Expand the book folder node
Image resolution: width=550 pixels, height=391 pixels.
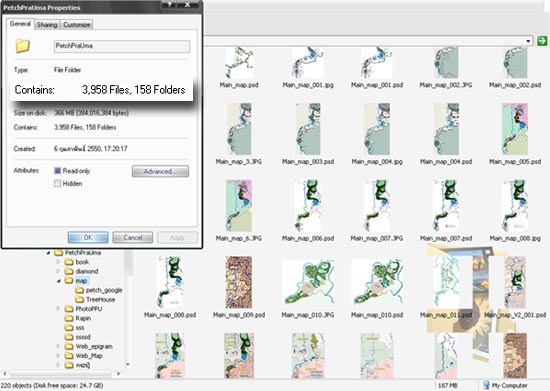click(58, 262)
